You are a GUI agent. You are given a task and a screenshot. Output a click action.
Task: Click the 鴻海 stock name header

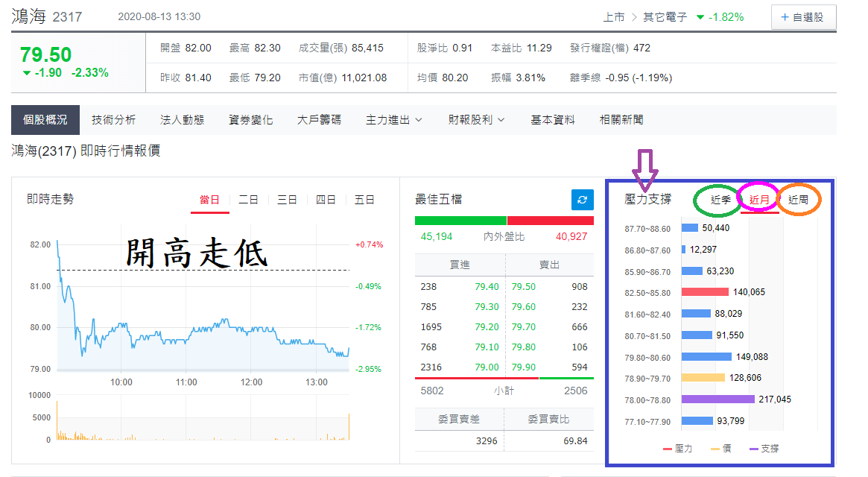click(29, 16)
